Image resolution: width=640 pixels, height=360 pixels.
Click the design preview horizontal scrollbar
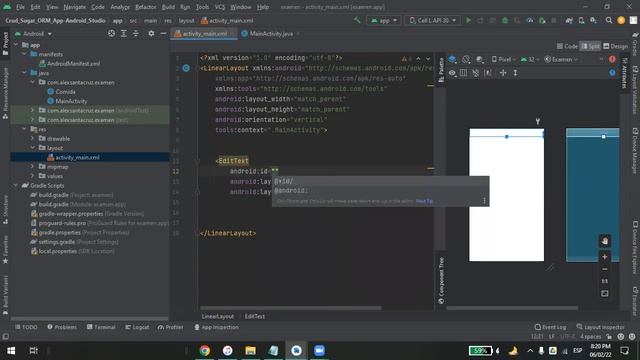tap(512, 308)
